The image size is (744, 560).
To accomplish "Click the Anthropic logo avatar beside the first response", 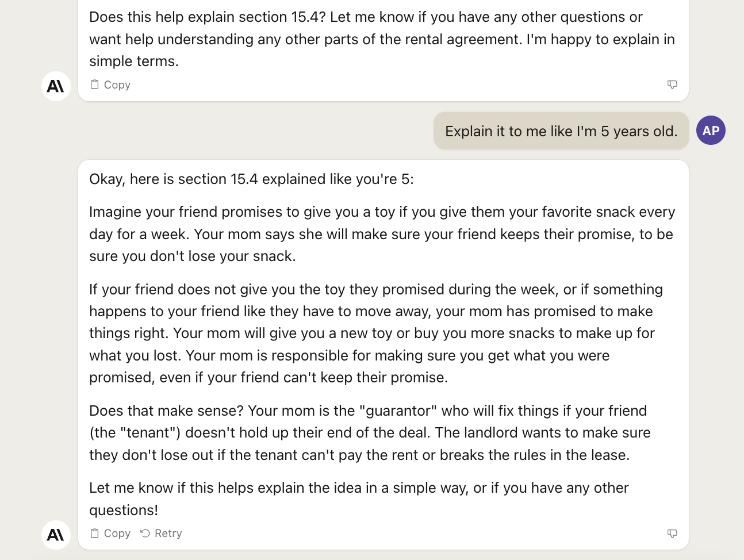I will [56, 86].
